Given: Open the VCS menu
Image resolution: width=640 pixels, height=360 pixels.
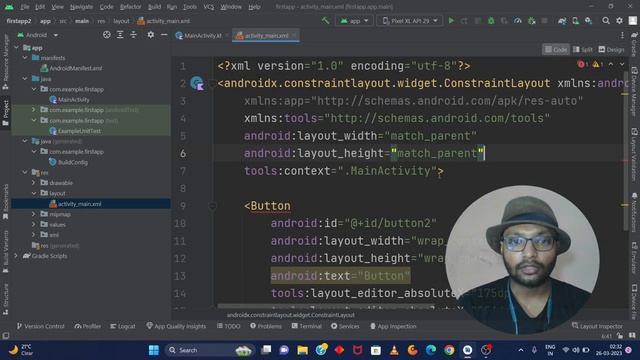Looking at the screenshot, I should click(209, 7).
